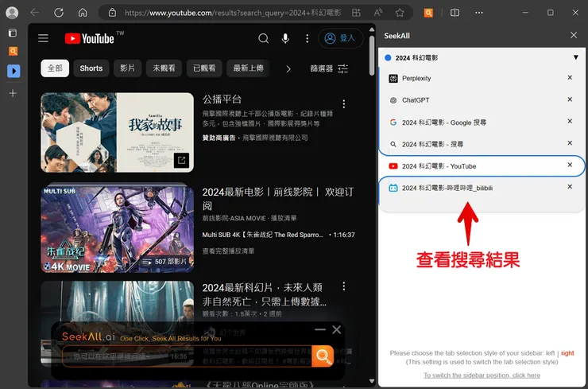Open YouTube settings three-dot menu

(308, 38)
